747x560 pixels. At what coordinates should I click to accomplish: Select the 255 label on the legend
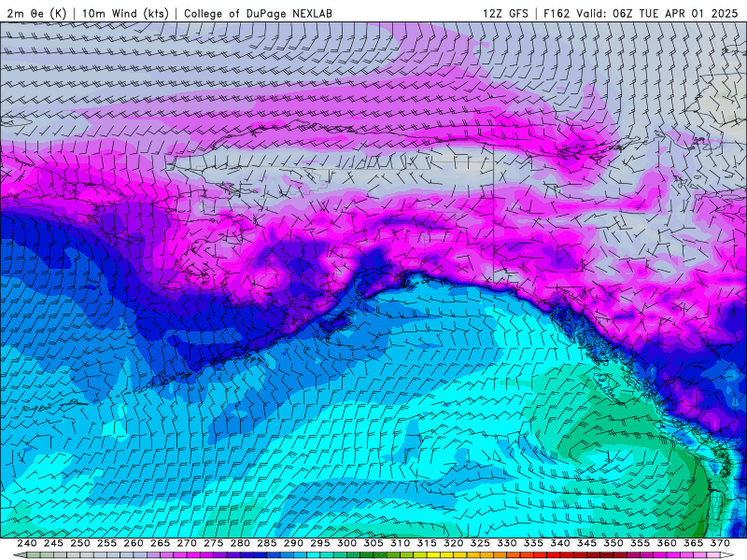tap(106, 543)
